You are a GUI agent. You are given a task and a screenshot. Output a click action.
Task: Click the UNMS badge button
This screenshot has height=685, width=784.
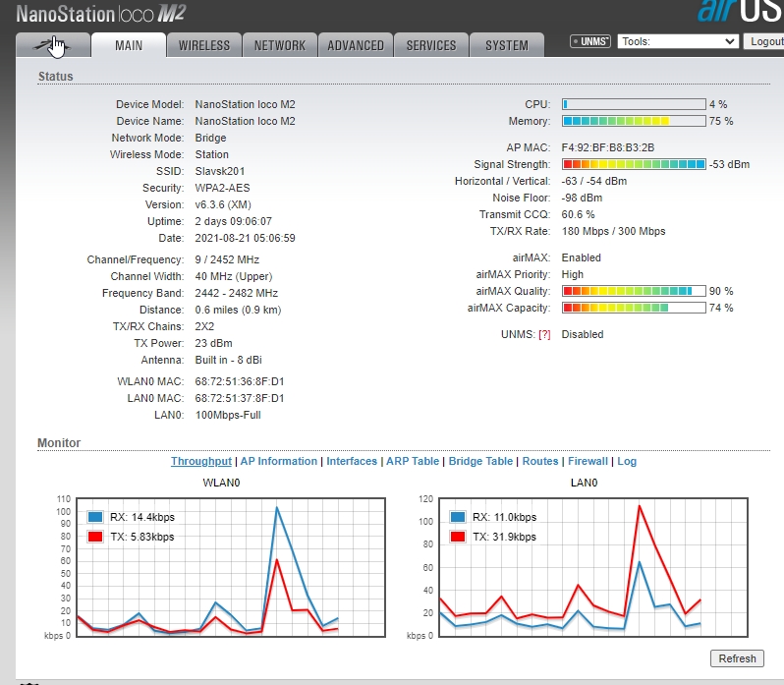(590, 41)
